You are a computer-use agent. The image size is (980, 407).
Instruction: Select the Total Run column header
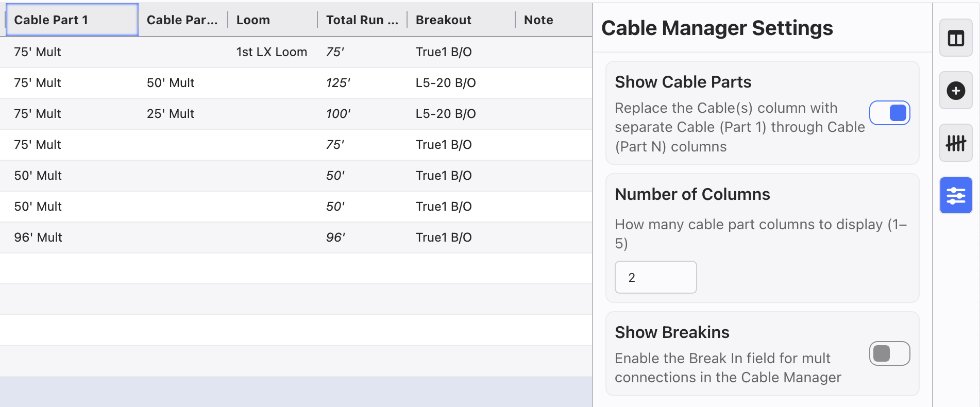[362, 20]
